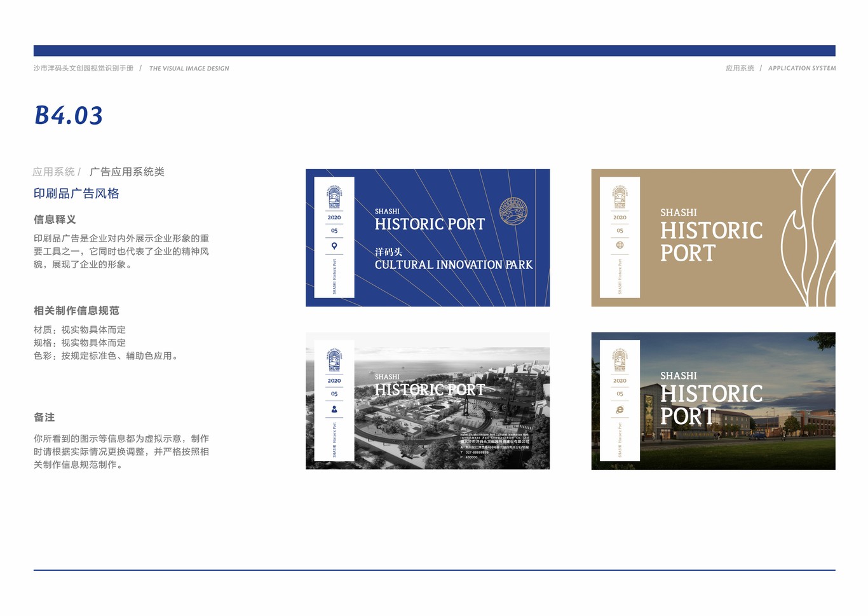
Task: Click "05" on the night-photo card strip
Action: (620, 394)
